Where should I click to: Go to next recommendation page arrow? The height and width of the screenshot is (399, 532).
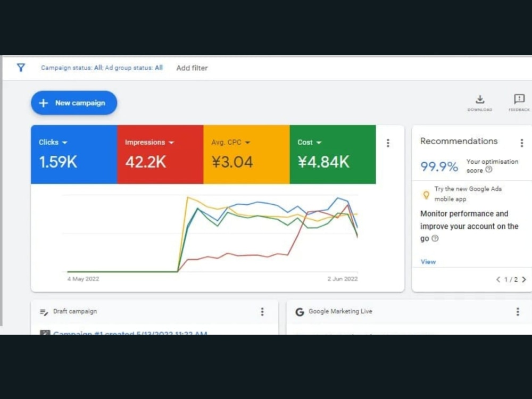[524, 279]
